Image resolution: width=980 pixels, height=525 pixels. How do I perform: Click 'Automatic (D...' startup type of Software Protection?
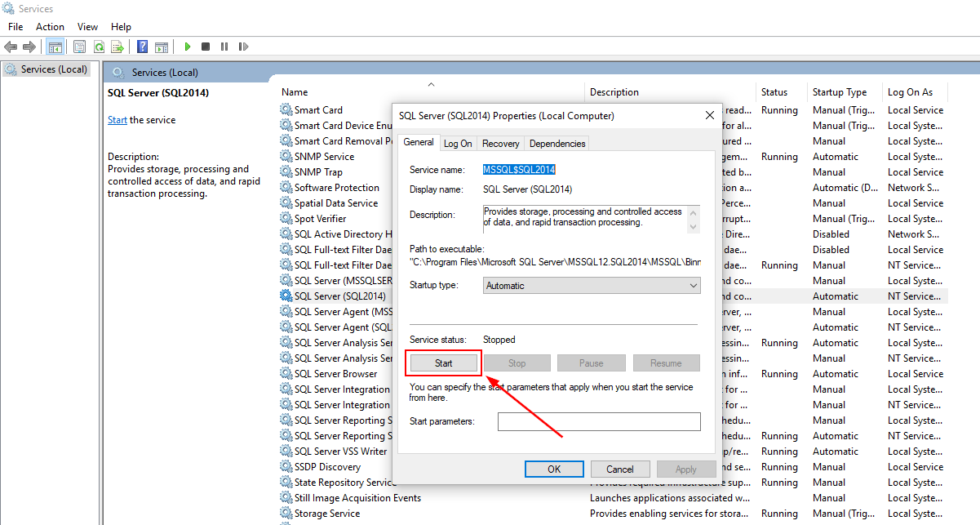pos(846,187)
